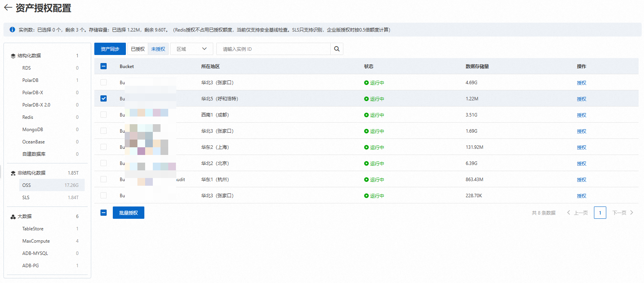Click the back arrow beside 资产授权配置

pyautogui.click(x=8, y=8)
